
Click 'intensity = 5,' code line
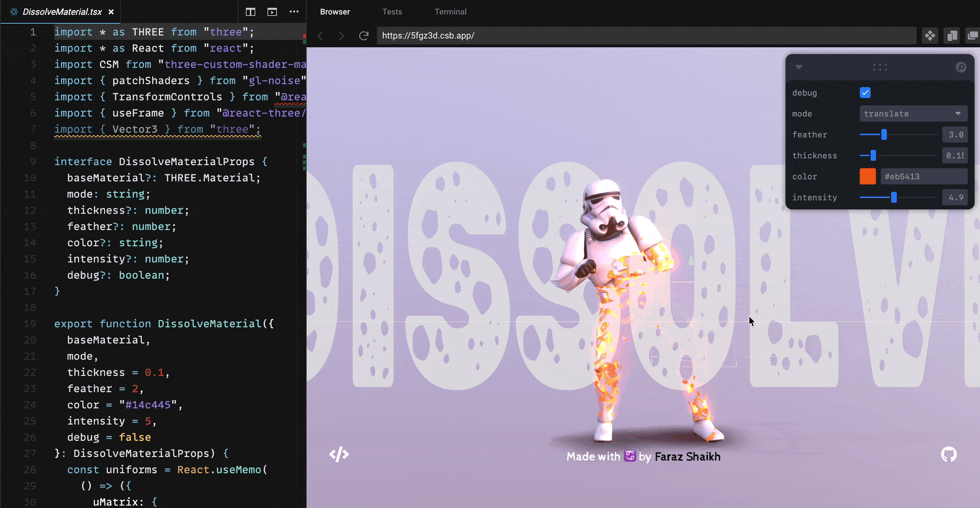tap(112, 421)
